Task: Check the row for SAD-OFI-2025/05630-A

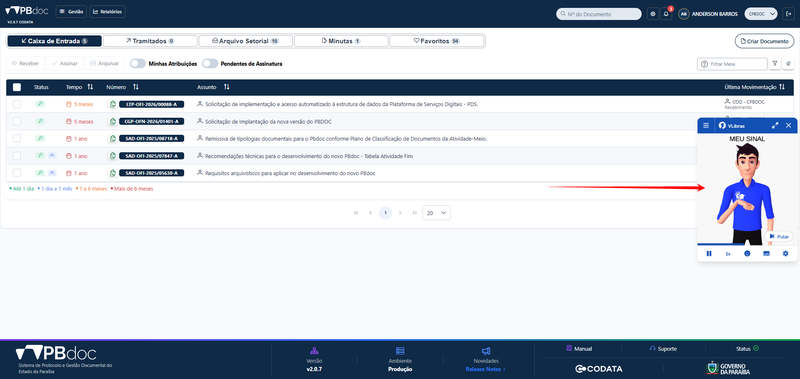Action: click(x=17, y=173)
